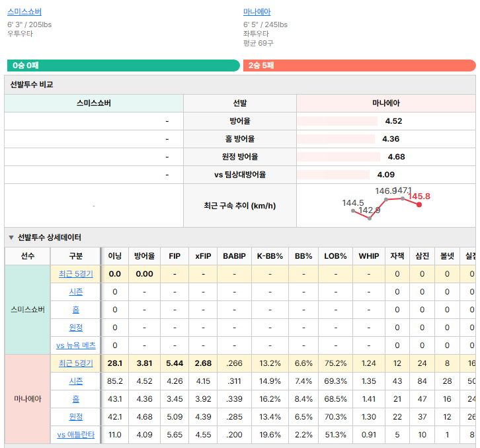Select the 자책 column header
Viewport: 480px width, 448px height.
coord(397,256)
